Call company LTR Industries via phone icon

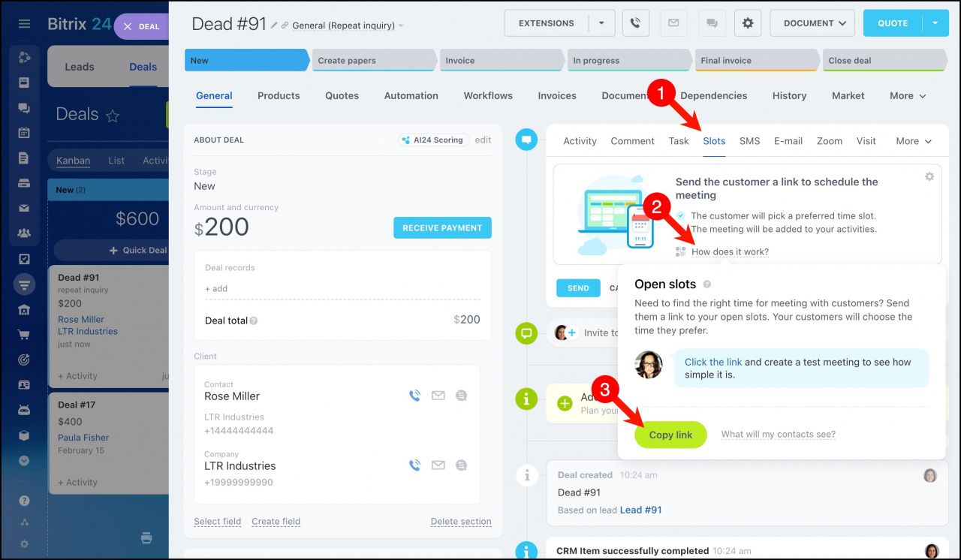tap(414, 465)
